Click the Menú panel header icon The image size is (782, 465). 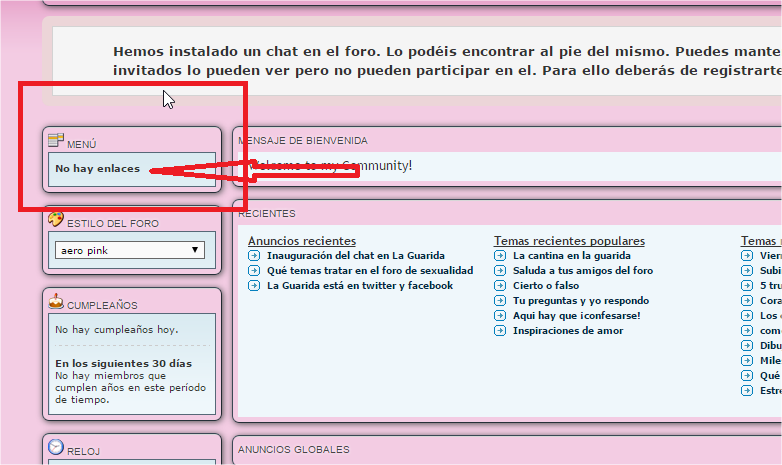click(56, 141)
